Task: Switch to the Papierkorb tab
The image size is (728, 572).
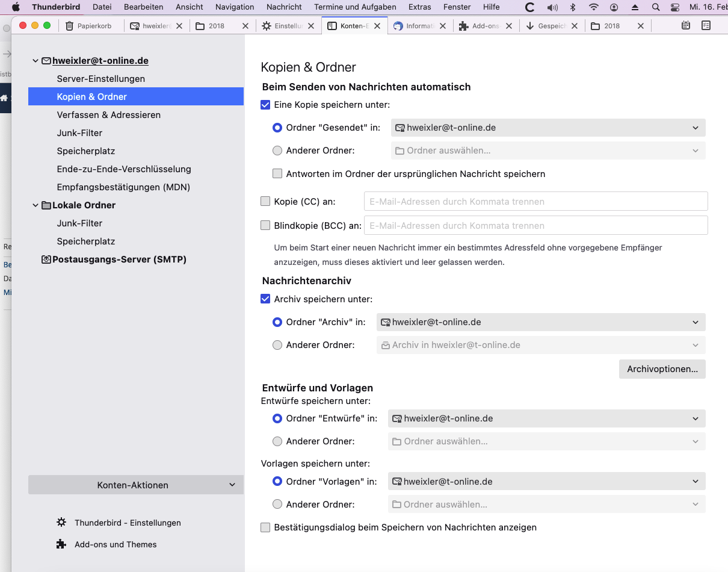Action: (94, 26)
